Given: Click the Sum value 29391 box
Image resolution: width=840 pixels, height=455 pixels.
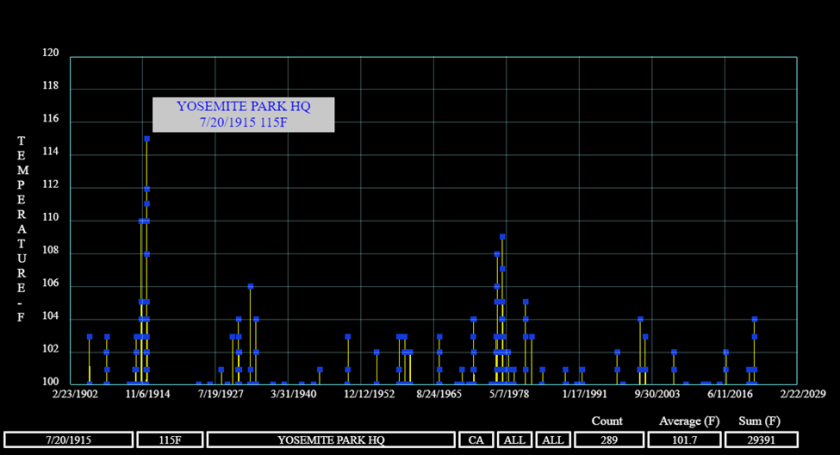Looking at the screenshot, I should click(766, 440).
